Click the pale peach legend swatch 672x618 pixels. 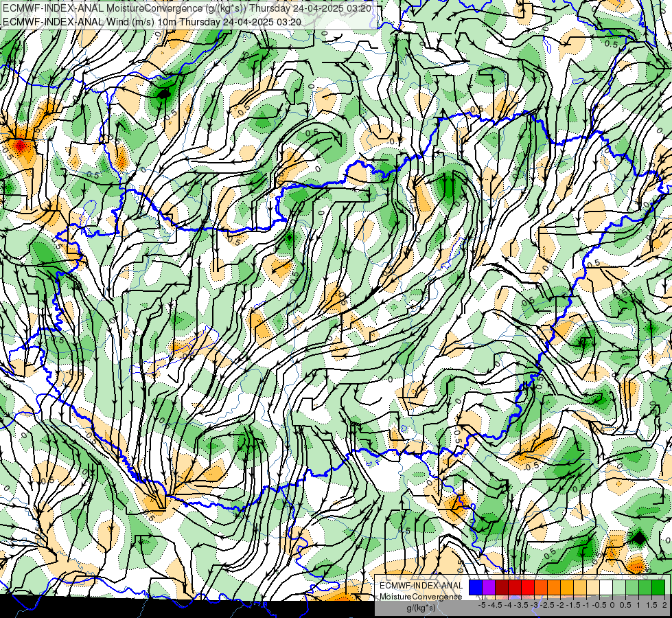pos(593,588)
